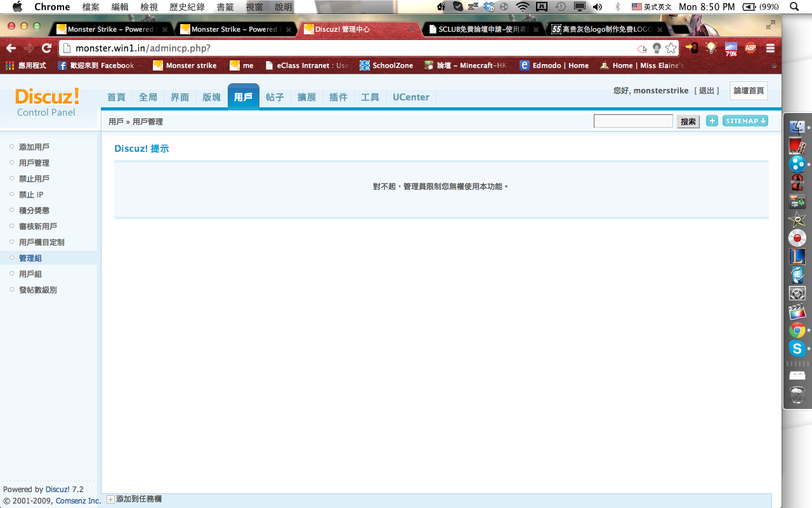Switch to the SCLUB免費論壇申請 browser tab
The width and height of the screenshot is (812, 508).
tap(482, 29)
